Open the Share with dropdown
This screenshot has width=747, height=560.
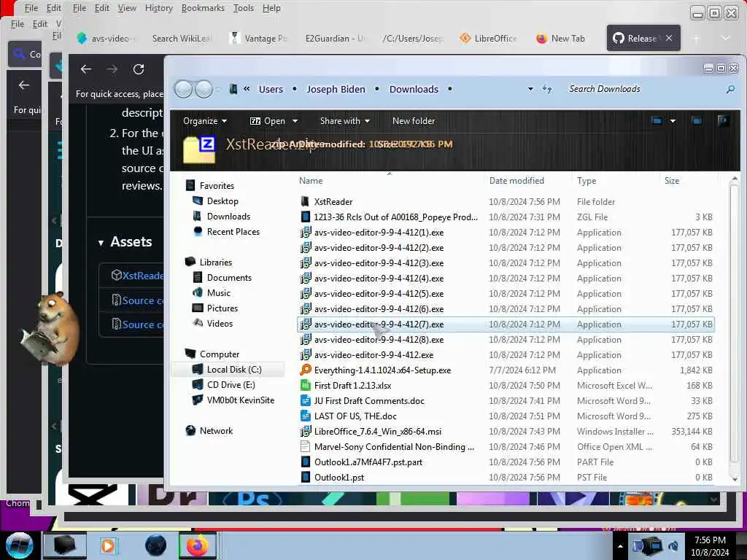[345, 121]
